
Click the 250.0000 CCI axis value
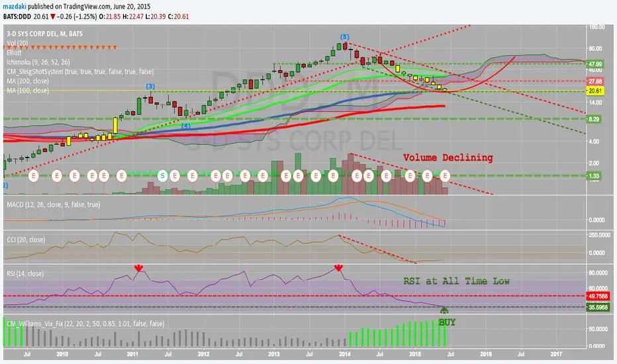coord(600,235)
